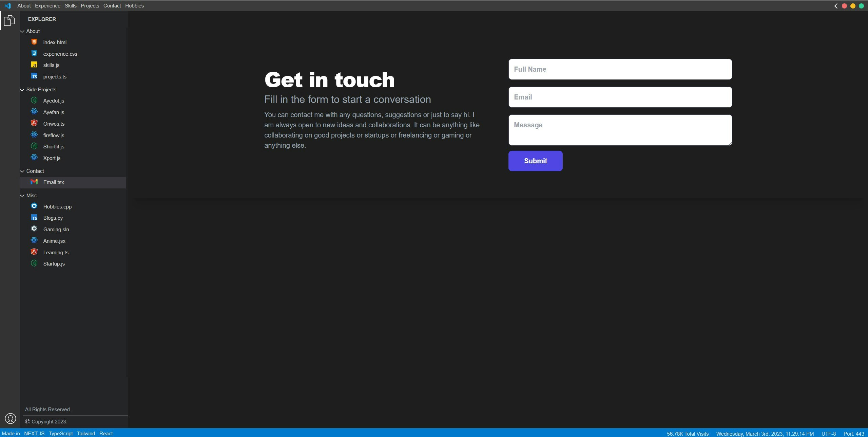Click the red circle window button
This screenshot has height=437, width=868.
[845, 6]
